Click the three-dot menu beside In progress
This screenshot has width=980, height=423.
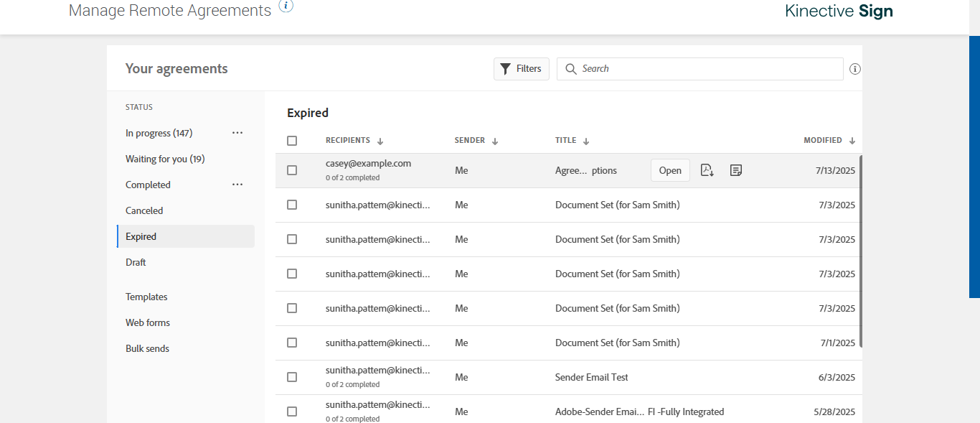(237, 133)
